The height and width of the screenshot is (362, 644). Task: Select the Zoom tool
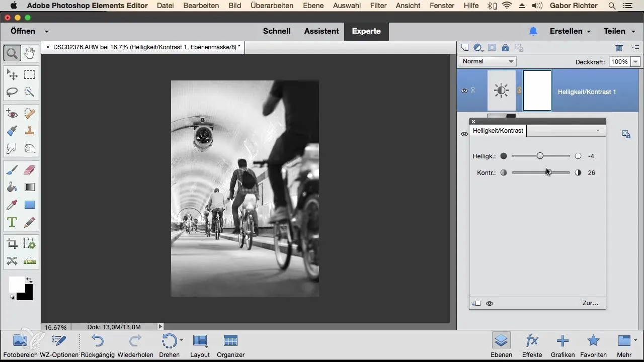[12, 53]
